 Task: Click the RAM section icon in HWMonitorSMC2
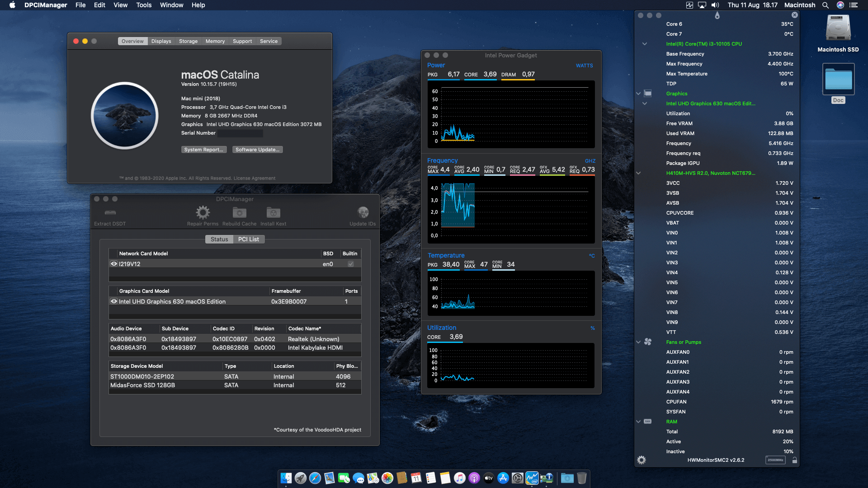[x=648, y=421]
